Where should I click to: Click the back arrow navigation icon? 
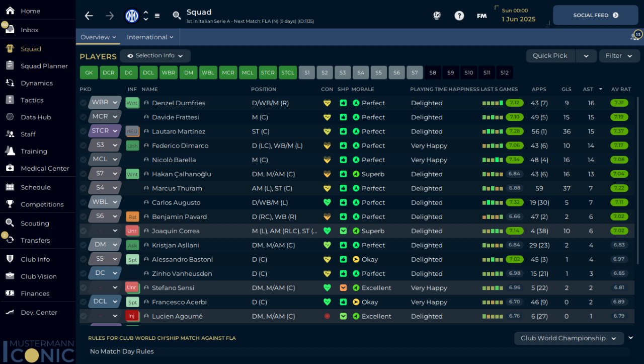coord(89,16)
